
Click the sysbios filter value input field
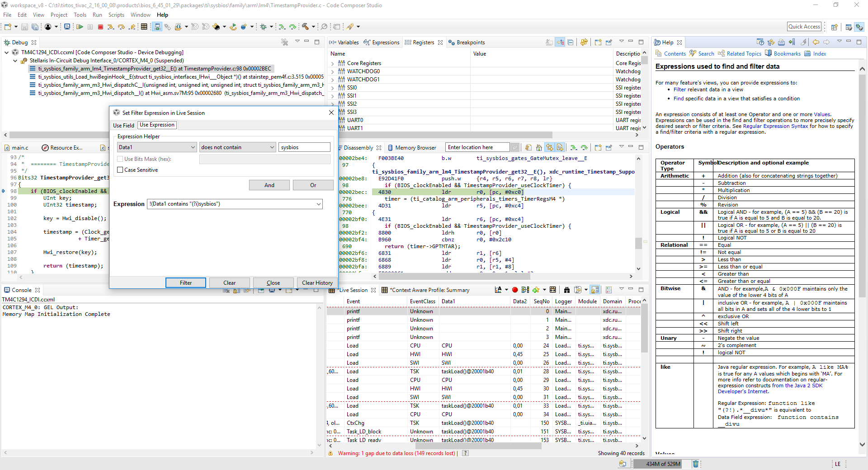pos(304,147)
